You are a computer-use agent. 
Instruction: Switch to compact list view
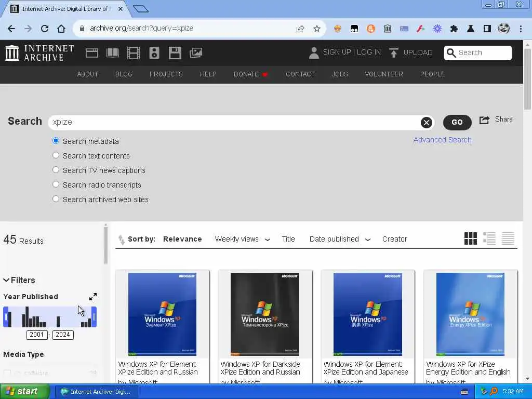point(508,238)
